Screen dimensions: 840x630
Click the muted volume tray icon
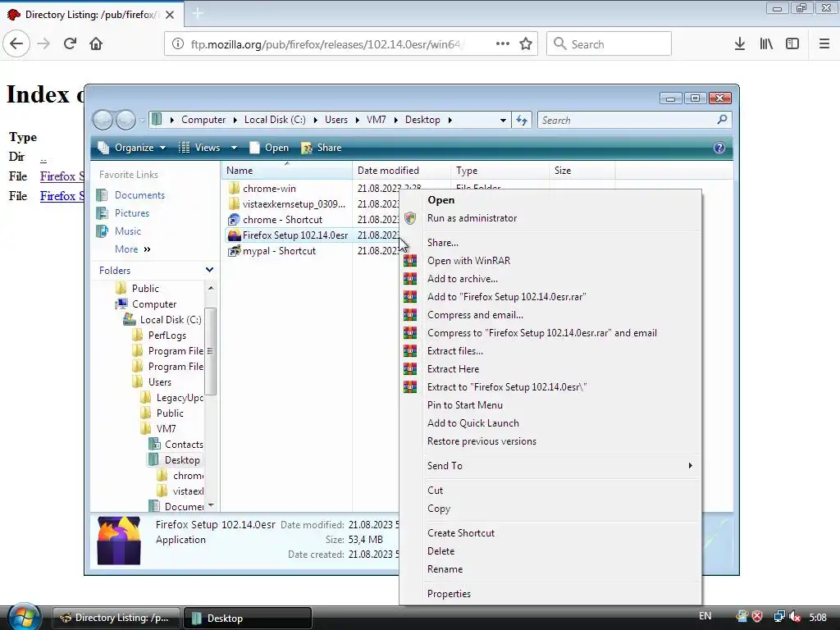[x=794, y=617]
